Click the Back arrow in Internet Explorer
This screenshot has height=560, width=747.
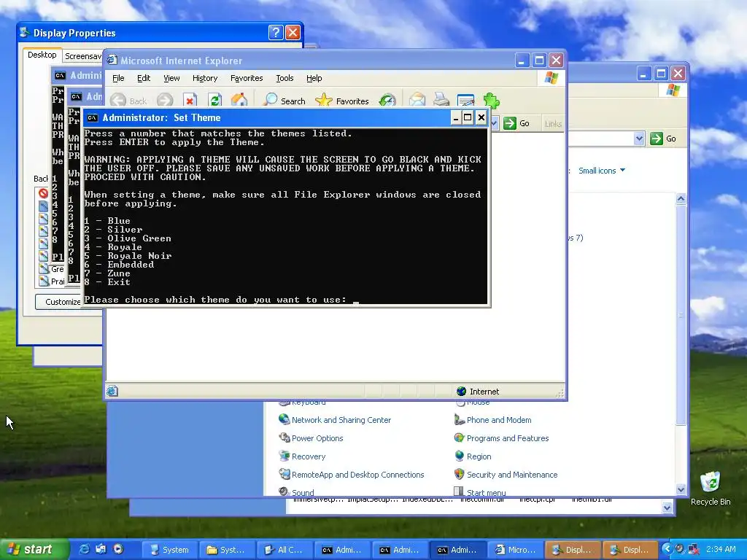coord(118,101)
